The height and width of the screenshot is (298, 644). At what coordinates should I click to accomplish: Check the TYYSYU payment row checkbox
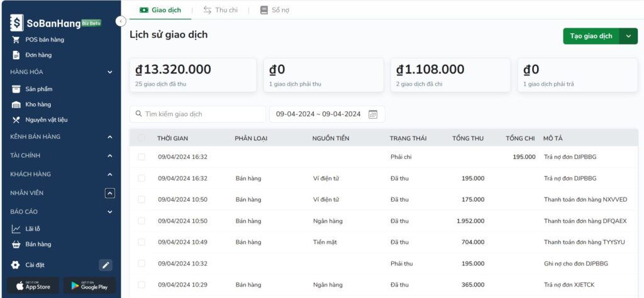pos(142,242)
